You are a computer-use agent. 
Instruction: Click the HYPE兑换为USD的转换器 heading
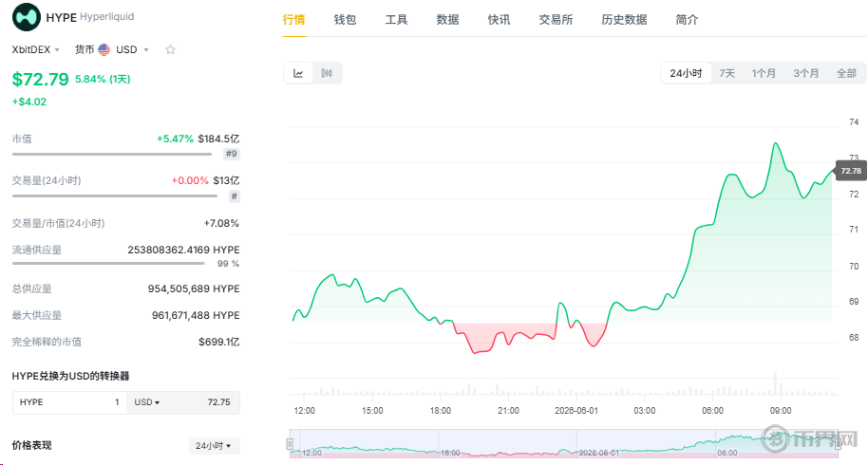tap(71, 376)
